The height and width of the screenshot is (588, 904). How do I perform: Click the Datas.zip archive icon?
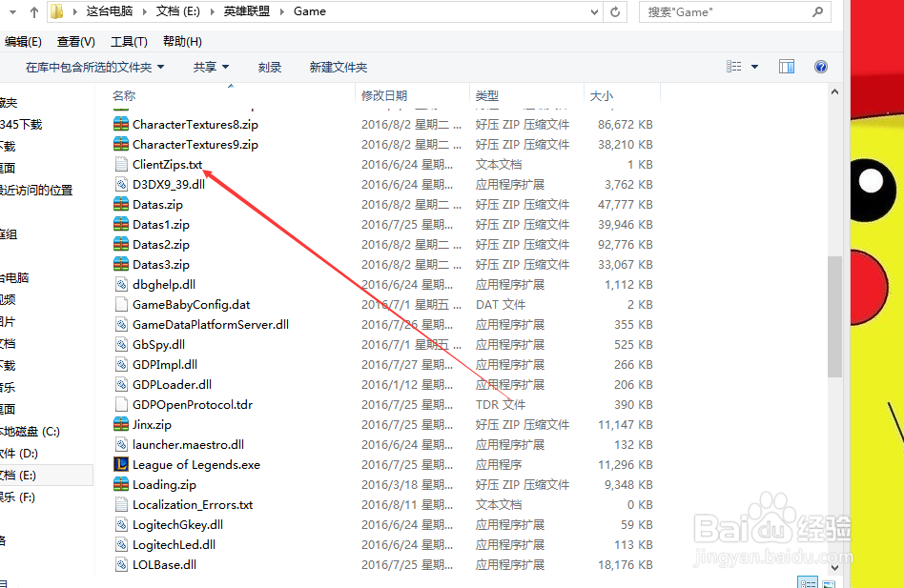(x=122, y=204)
